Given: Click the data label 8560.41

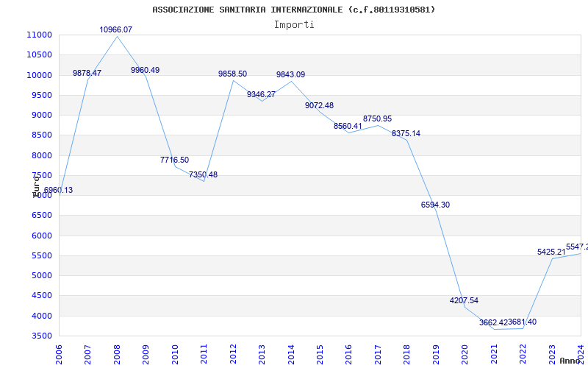Looking at the screenshot, I should (348, 126).
